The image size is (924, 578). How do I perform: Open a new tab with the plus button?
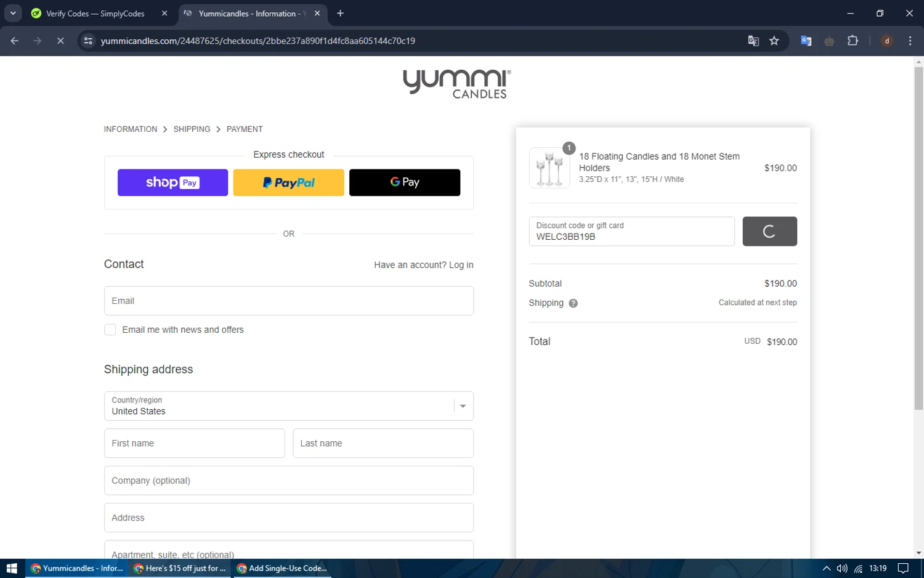click(340, 13)
